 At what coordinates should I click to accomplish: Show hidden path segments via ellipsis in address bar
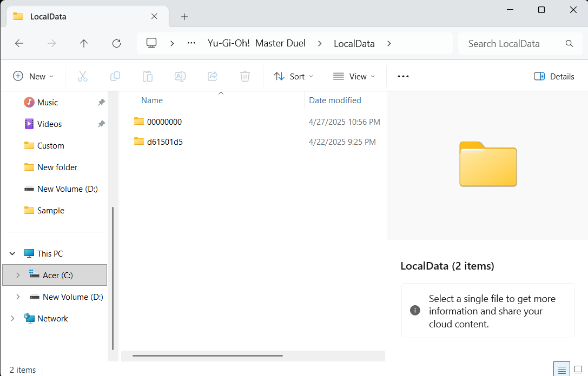point(191,43)
